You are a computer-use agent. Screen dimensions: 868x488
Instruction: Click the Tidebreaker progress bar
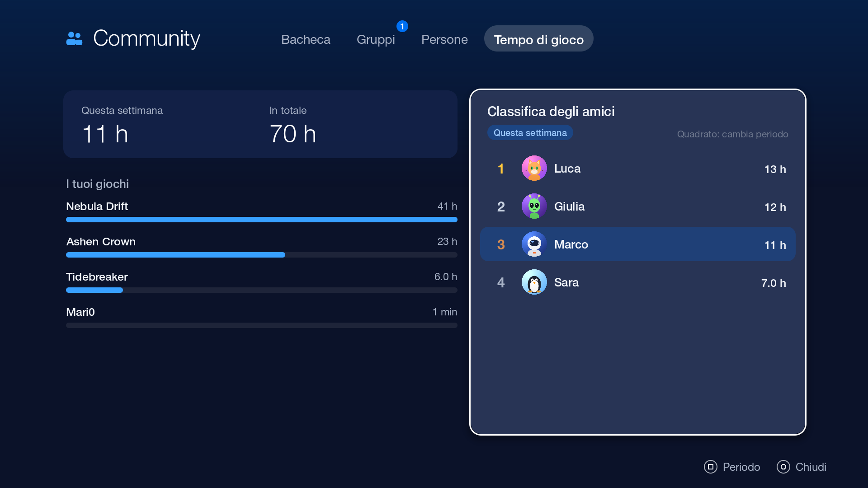262,290
